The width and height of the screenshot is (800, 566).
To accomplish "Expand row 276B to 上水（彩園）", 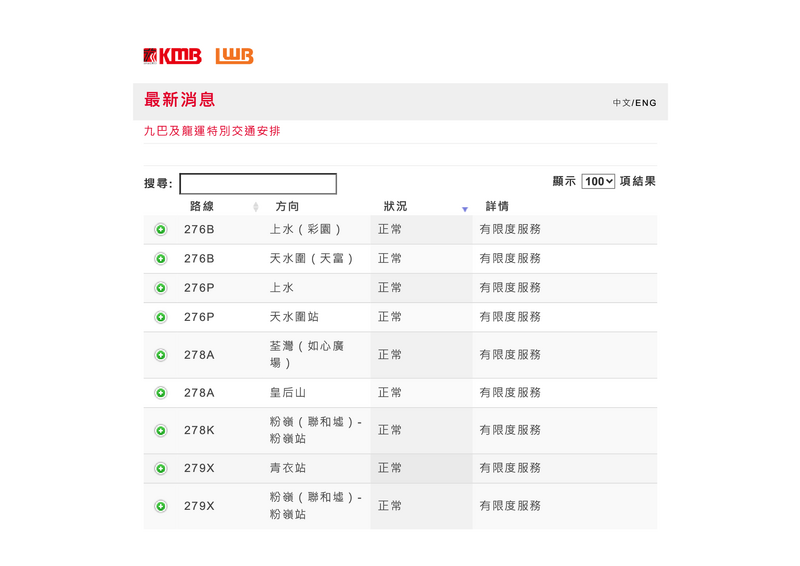I will pyautogui.click(x=160, y=230).
